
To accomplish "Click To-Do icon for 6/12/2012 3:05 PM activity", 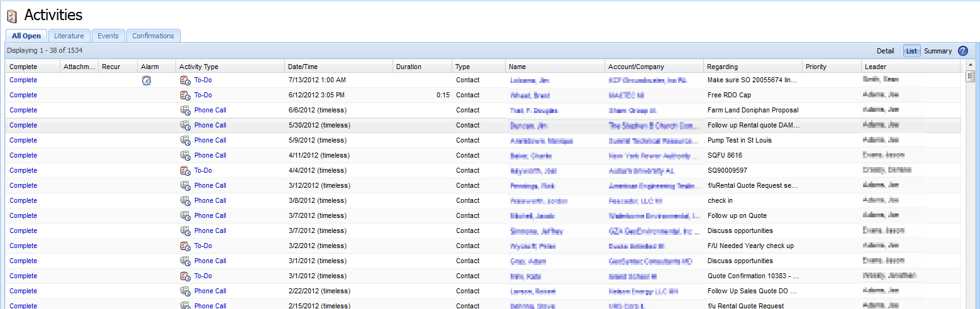I will coord(185,95).
